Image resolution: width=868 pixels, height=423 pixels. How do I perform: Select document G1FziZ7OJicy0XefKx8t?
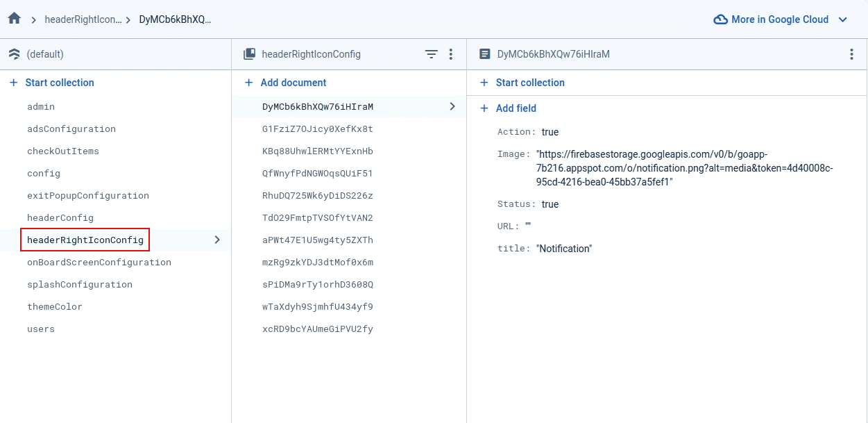[317, 129]
